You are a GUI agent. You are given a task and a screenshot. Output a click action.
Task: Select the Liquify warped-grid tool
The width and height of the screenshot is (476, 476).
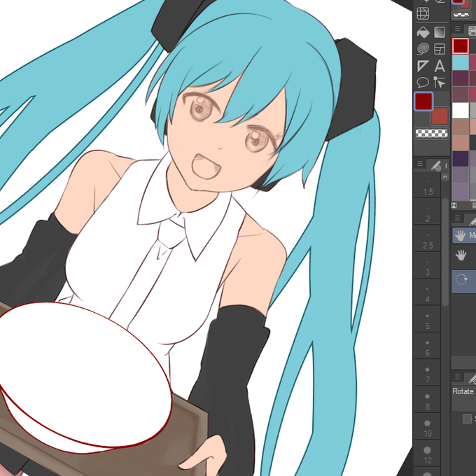coord(423,14)
